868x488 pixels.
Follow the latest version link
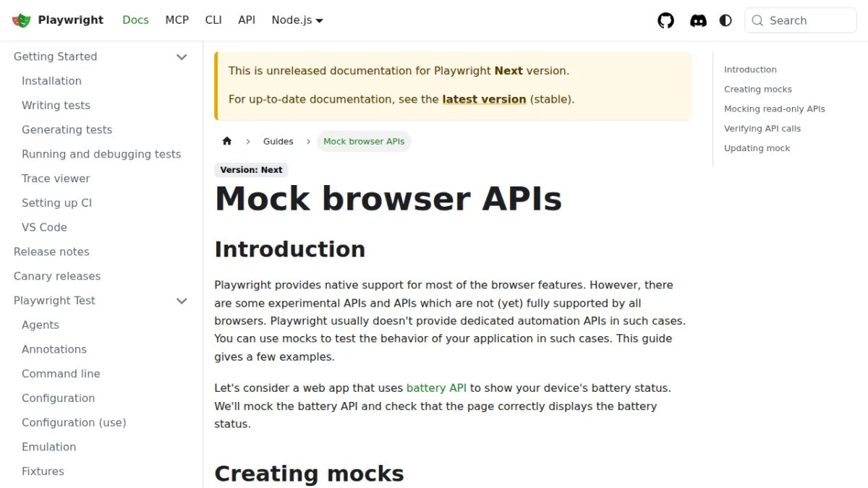(x=484, y=99)
